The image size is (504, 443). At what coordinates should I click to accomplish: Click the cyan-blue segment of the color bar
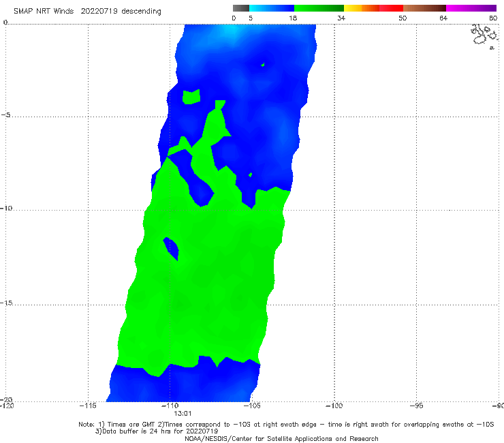pos(272,8)
